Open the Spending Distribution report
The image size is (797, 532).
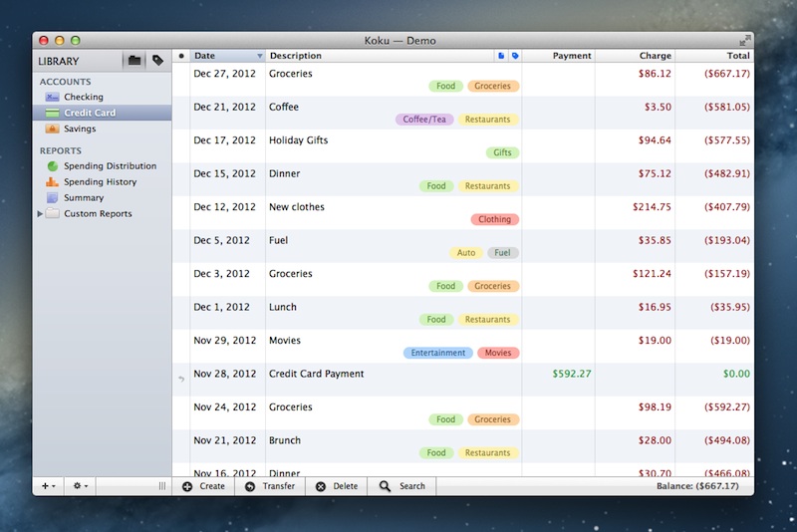pos(110,166)
